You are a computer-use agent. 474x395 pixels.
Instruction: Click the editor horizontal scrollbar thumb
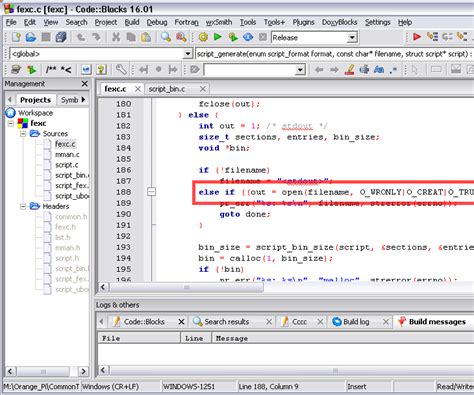coord(187,287)
